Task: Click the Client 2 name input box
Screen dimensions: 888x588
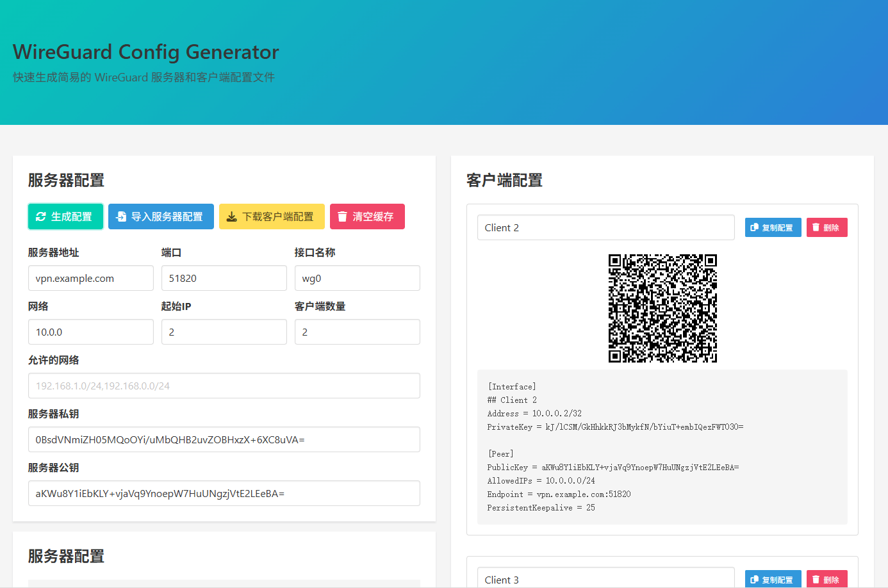Action: (605, 227)
